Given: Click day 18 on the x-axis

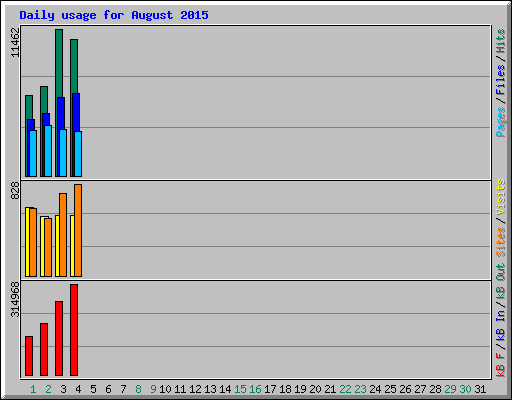Looking at the screenshot, I should [285, 389].
